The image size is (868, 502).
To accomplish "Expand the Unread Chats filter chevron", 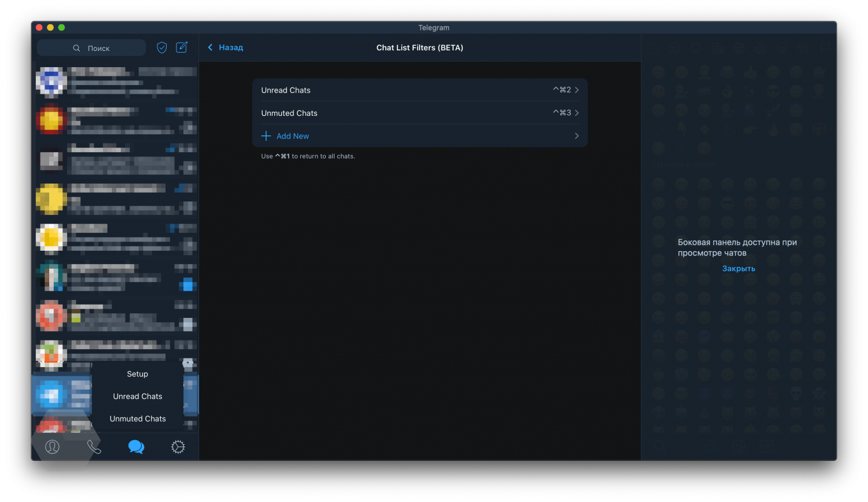I will click(x=576, y=90).
